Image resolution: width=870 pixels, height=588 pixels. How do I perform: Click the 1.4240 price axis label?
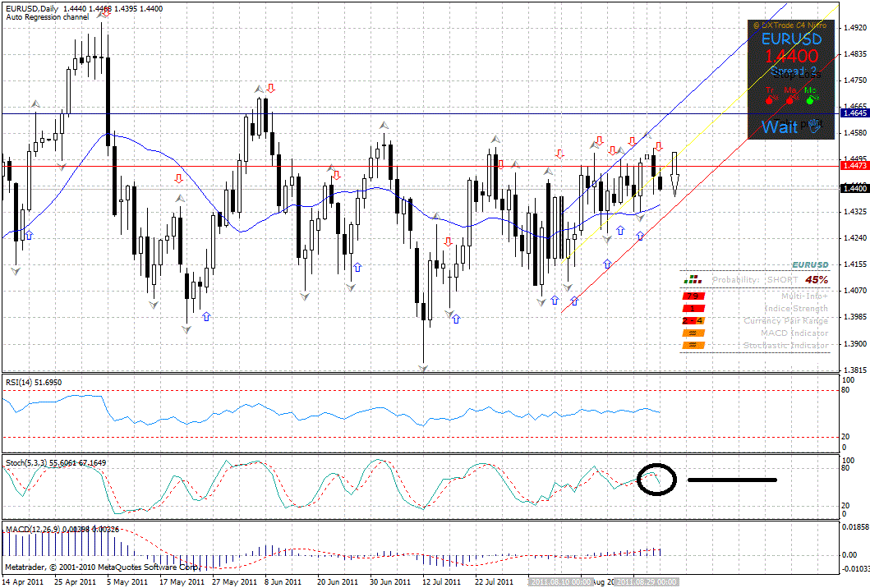[x=854, y=238]
